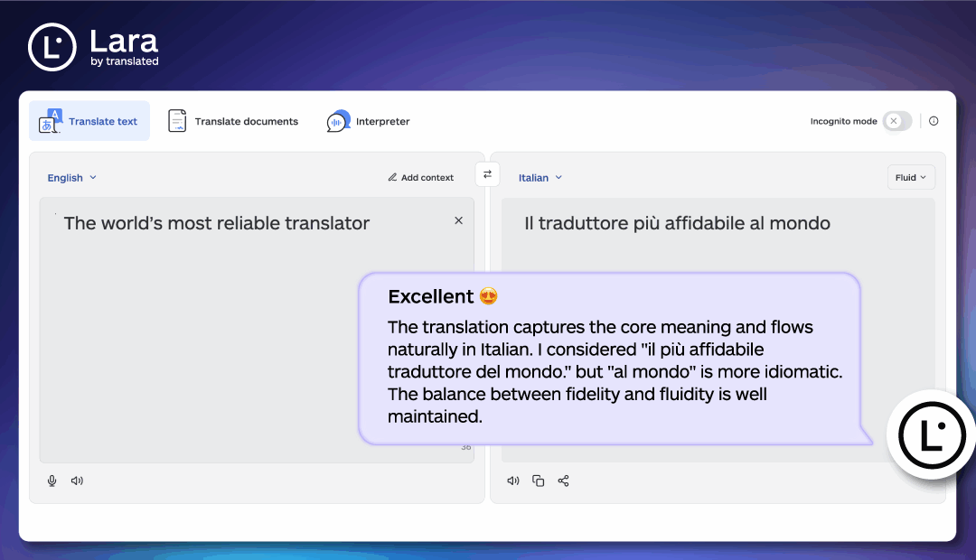The width and height of the screenshot is (976, 560).
Task: Open the Fluid style dropdown
Action: coord(911,177)
